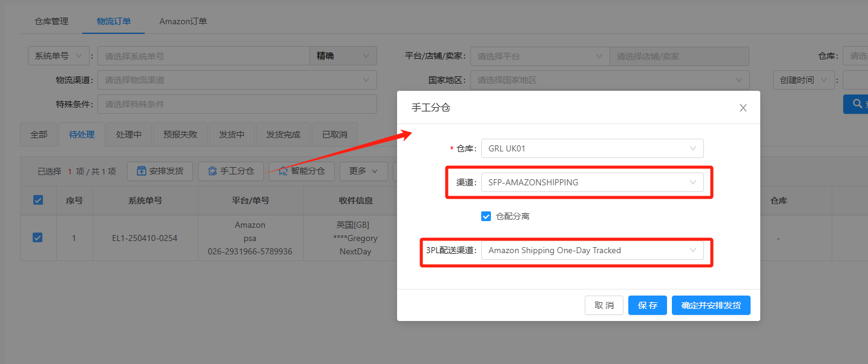The height and width of the screenshot is (364, 868).
Task: Open the 仓库 GRL UK01 dropdown
Action: click(x=592, y=148)
